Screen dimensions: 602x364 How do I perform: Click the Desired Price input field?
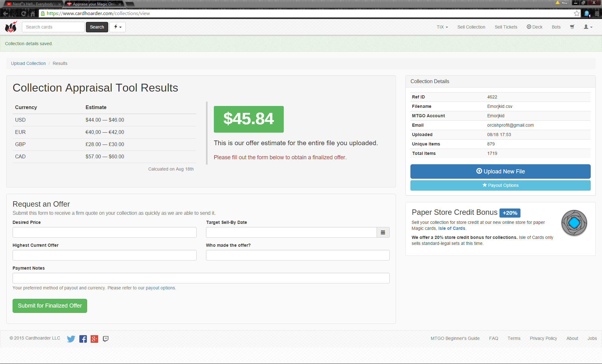coord(104,232)
